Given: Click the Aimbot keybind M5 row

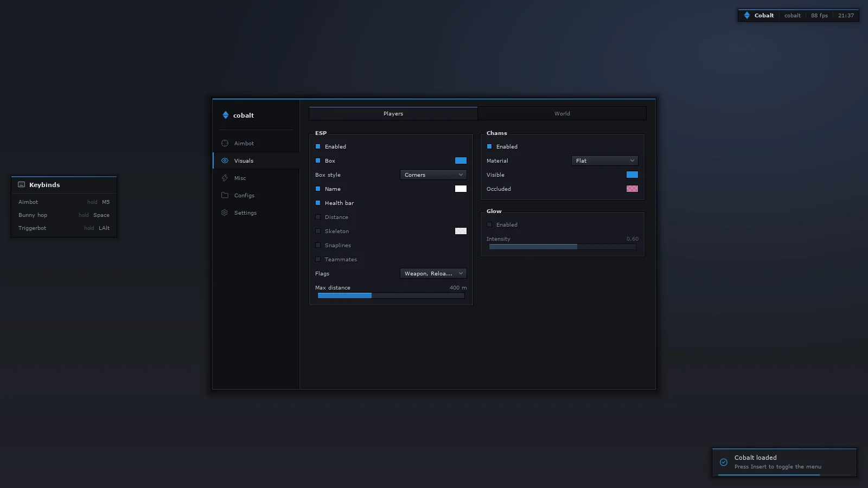Looking at the screenshot, I should [x=64, y=202].
